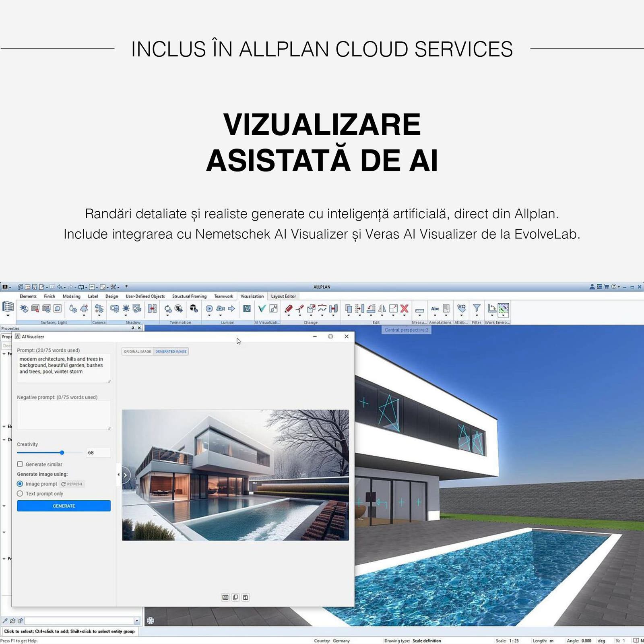This screenshot has width=644, height=644.
Task: Select the Text prompt only radio button
Action: 20,493
